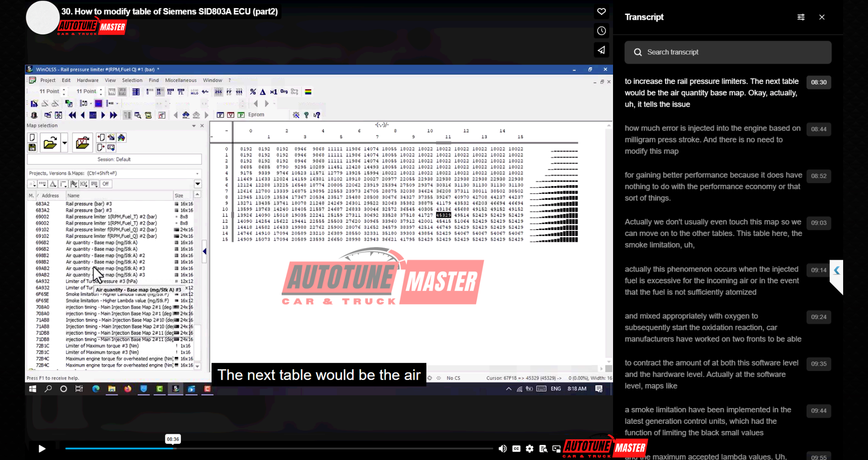Click the heart icon to like video
Screen dimensions: 868x460
click(x=601, y=12)
